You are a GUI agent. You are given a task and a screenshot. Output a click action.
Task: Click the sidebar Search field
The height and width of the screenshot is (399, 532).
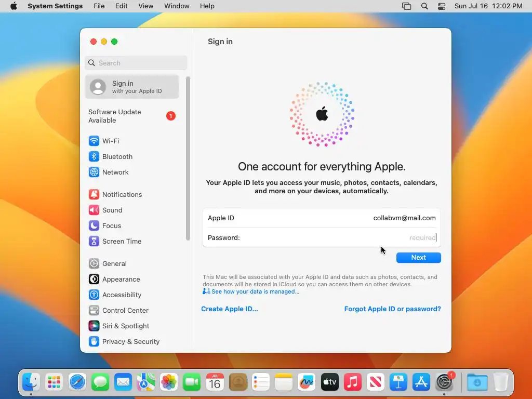(136, 63)
